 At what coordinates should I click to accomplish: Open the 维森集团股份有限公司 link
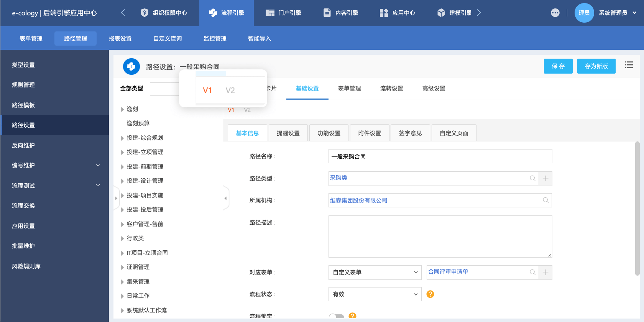click(x=359, y=200)
